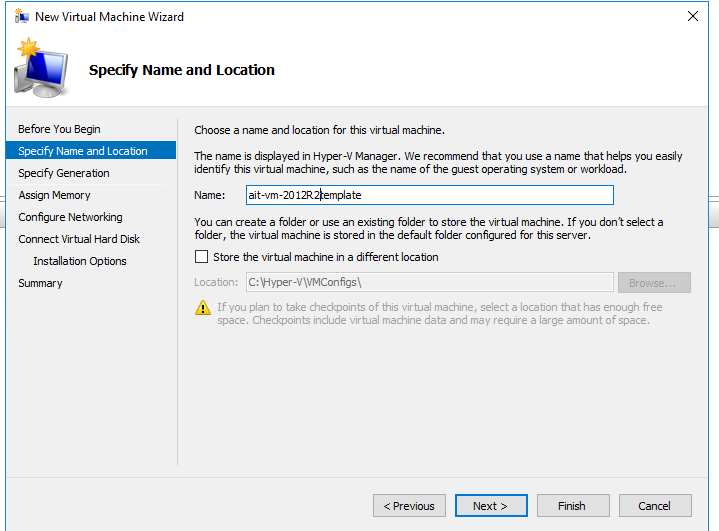Go to Connect Virtual Hard Disk step
The height and width of the screenshot is (531, 719).
[79, 239]
